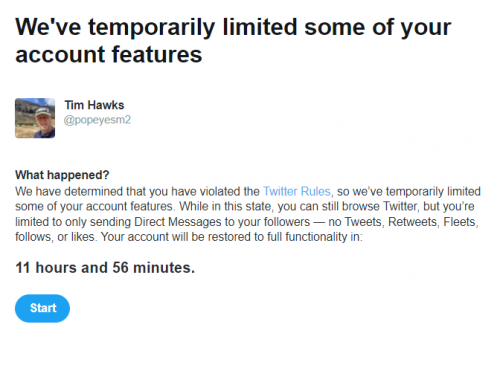Click the "11 hours" part of countdown

coord(46,268)
